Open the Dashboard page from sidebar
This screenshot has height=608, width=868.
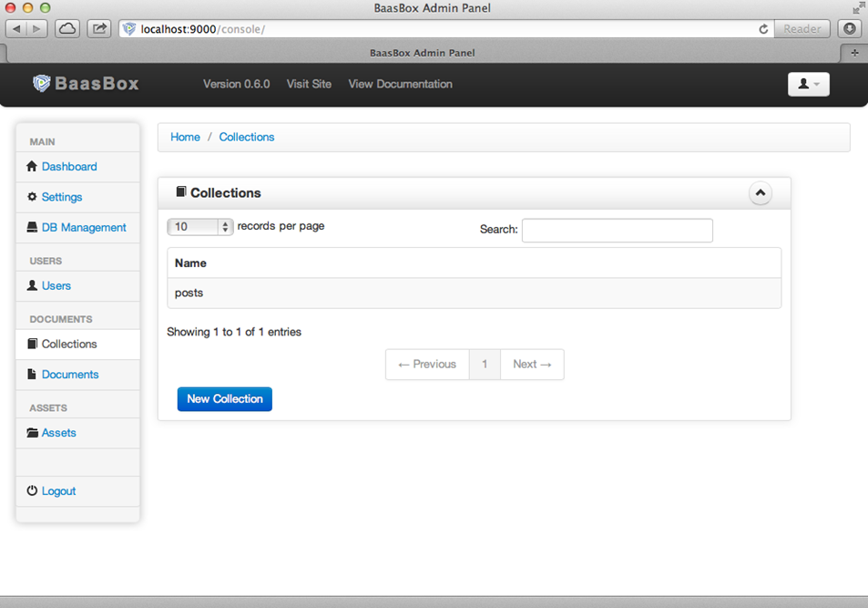coord(69,167)
